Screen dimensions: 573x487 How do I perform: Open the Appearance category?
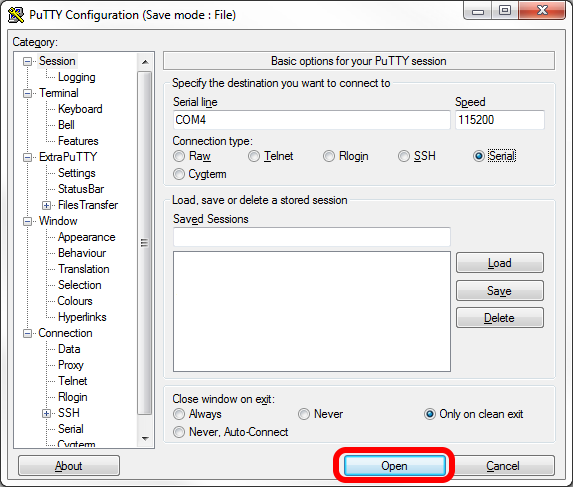pos(87,237)
